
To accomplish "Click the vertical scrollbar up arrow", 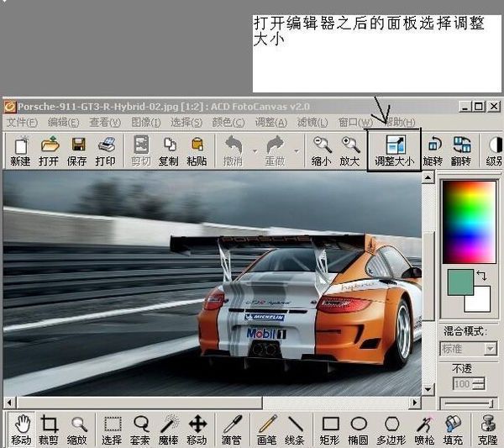I will [x=428, y=177].
